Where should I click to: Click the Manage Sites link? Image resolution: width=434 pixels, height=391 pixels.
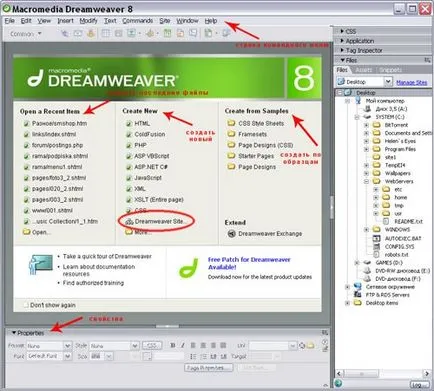[x=412, y=82]
